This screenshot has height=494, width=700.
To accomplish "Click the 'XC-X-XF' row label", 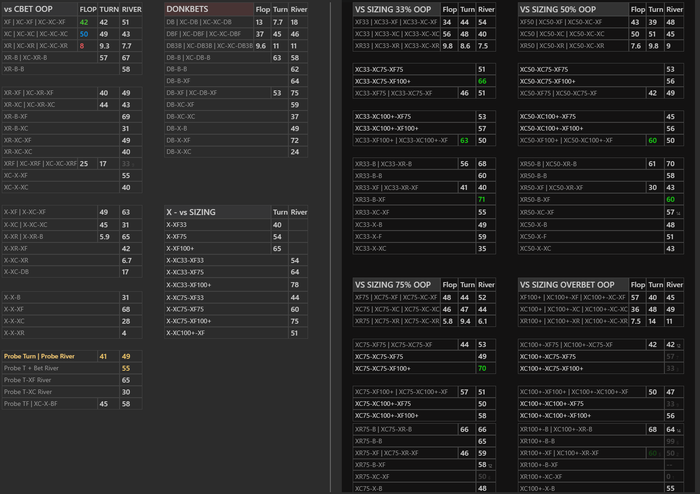I will [x=16, y=175].
